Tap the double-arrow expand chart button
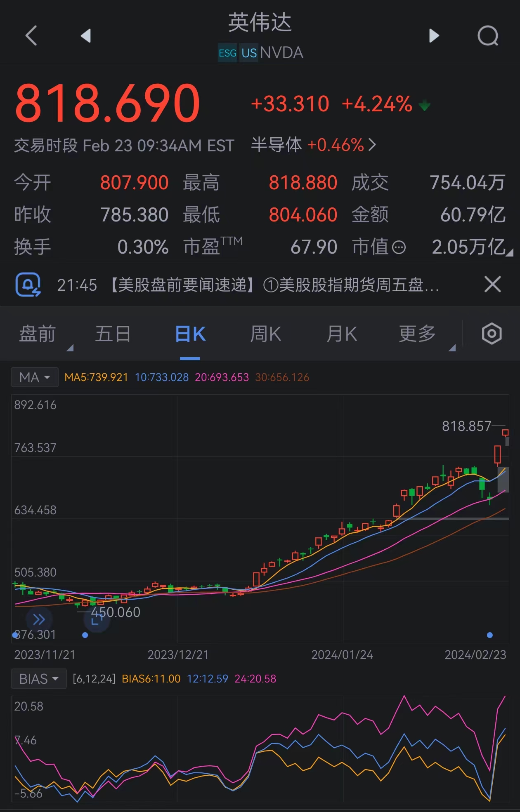This screenshot has height=812, width=520. [39, 619]
